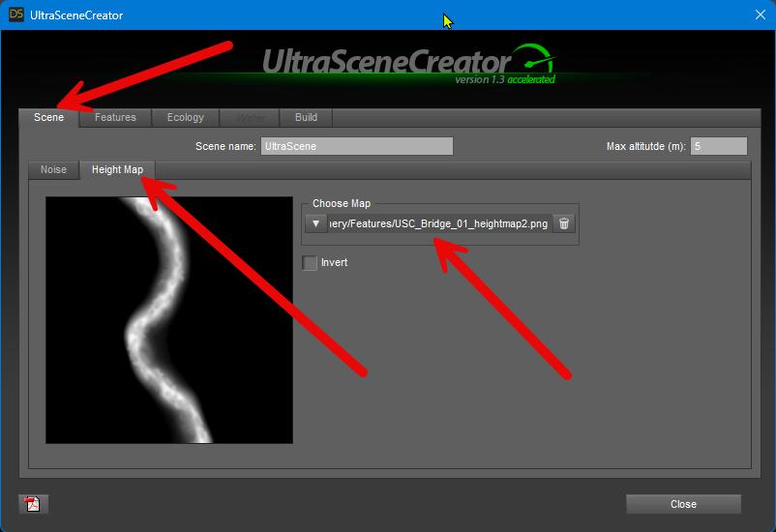This screenshot has height=532, width=776.
Task: Click the Max altitude input field
Action: click(719, 146)
